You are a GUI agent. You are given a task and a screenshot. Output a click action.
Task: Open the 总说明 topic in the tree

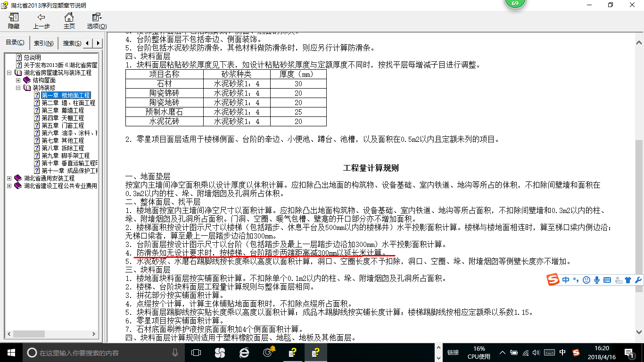(32, 58)
